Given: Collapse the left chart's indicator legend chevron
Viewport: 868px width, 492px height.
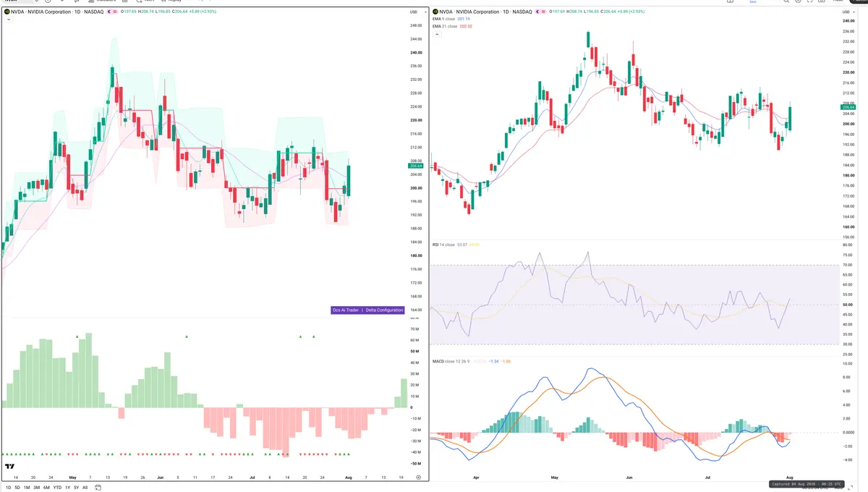Looking at the screenshot, I should click(x=9, y=20).
